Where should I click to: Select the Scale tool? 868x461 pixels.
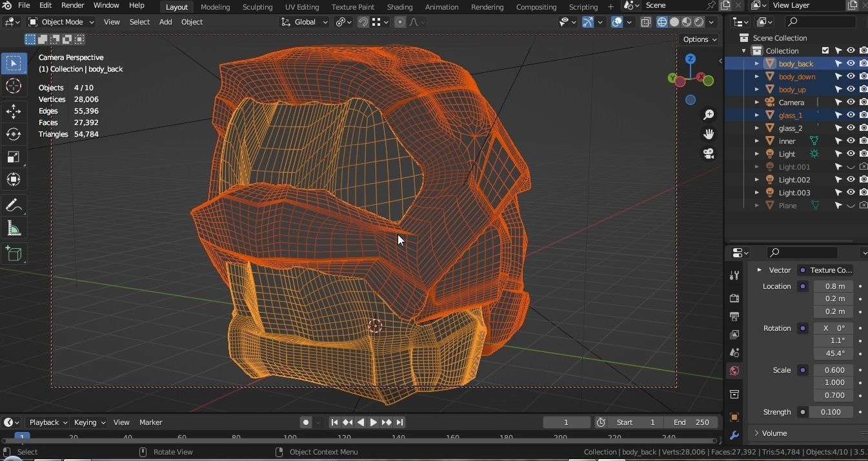coord(14,157)
